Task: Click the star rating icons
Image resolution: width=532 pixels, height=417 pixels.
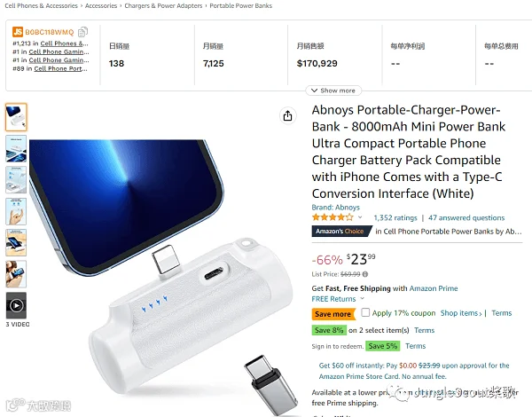Action: [x=332, y=217]
